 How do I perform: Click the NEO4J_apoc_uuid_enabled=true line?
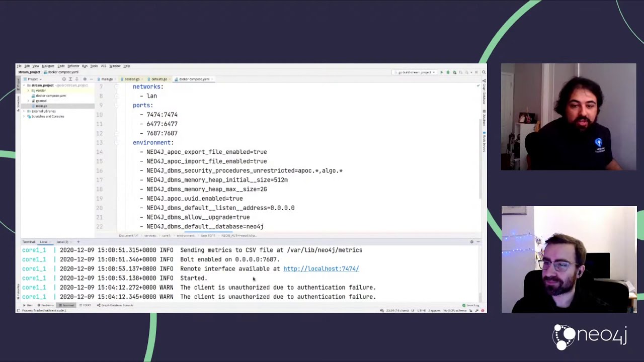click(x=194, y=198)
